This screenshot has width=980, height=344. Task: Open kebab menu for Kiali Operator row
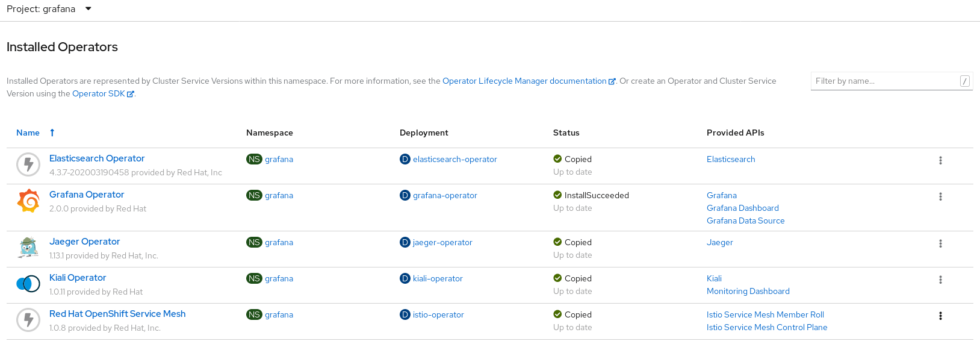tap(940, 280)
